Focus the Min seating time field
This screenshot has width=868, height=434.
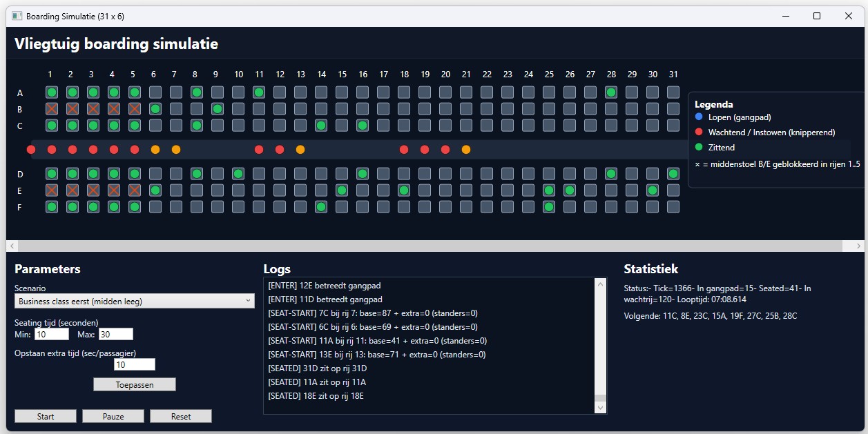tap(52, 334)
